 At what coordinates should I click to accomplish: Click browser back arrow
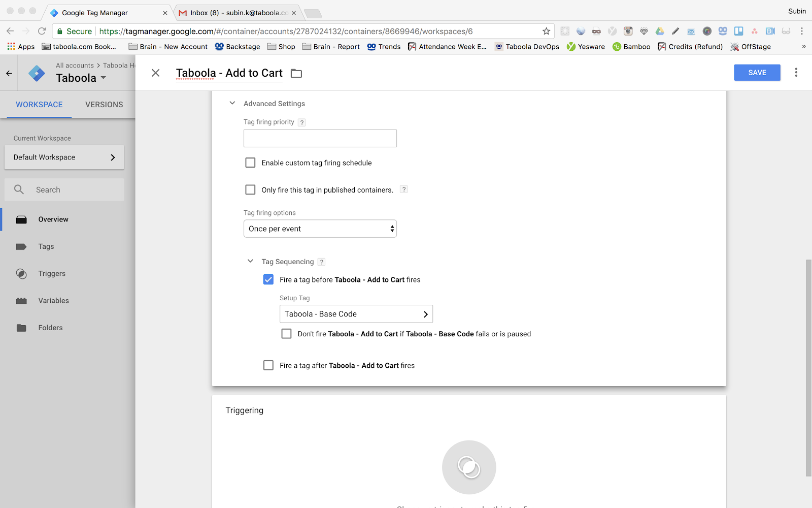pos(10,31)
